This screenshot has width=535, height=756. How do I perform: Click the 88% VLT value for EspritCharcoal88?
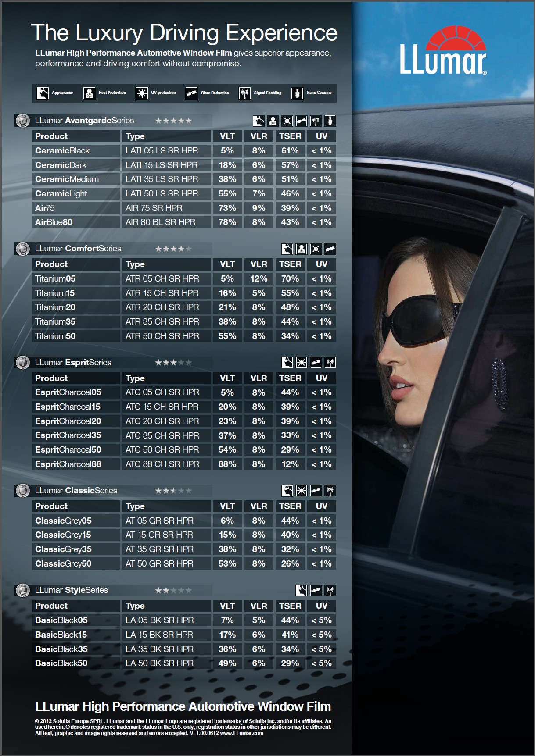click(x=227, y=464)
